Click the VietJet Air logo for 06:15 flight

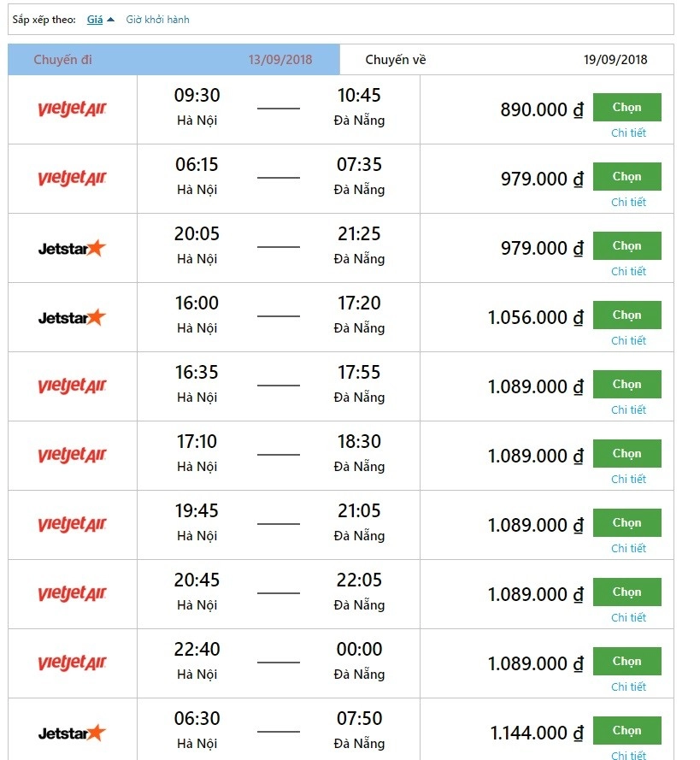72,179
